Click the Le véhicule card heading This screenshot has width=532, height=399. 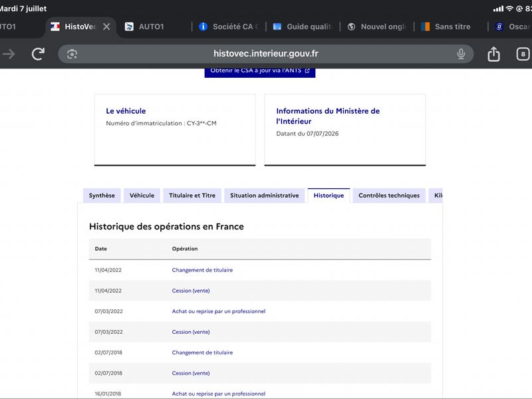tap(126, 111)
